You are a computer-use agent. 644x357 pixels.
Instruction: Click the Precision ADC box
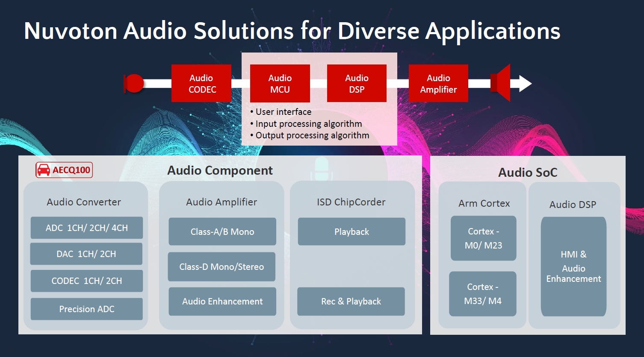[87, 309]
